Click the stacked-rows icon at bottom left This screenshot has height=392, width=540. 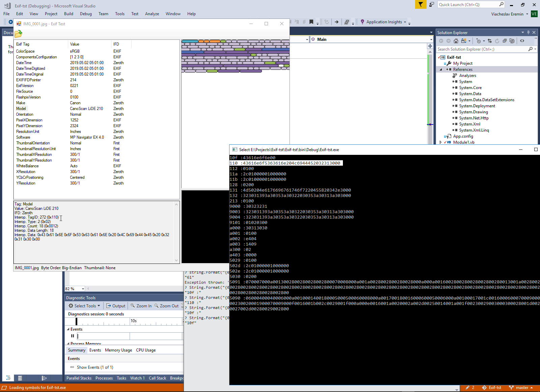(20, 378)
